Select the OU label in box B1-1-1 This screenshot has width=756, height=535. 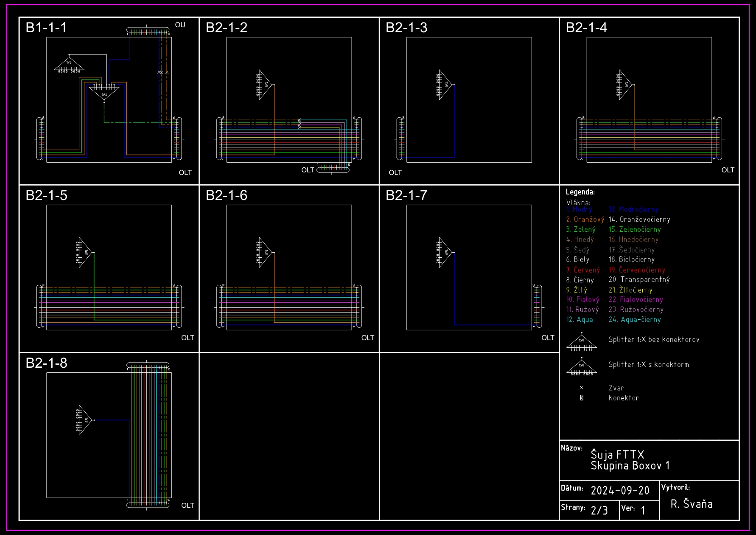[180, 25]
